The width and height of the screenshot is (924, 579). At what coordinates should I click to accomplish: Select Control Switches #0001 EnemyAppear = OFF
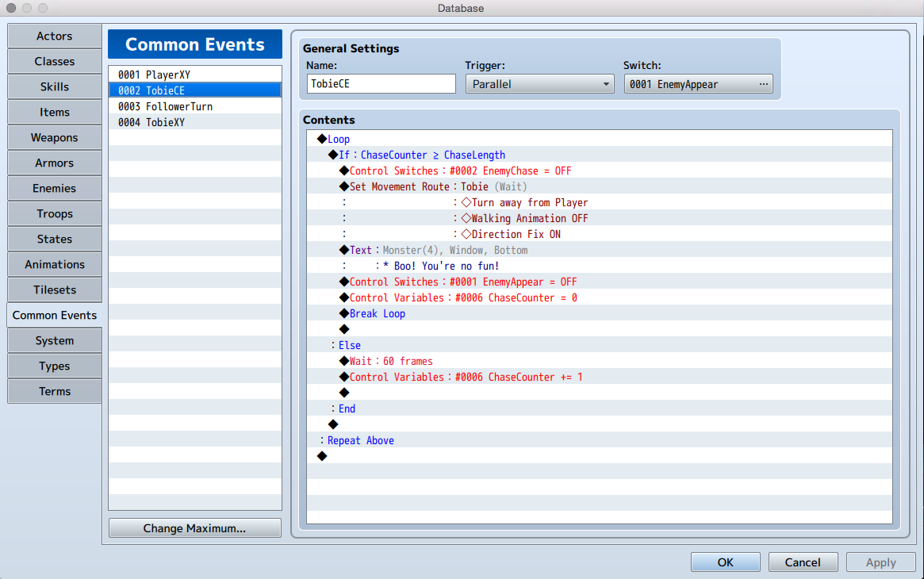point(600,282)
